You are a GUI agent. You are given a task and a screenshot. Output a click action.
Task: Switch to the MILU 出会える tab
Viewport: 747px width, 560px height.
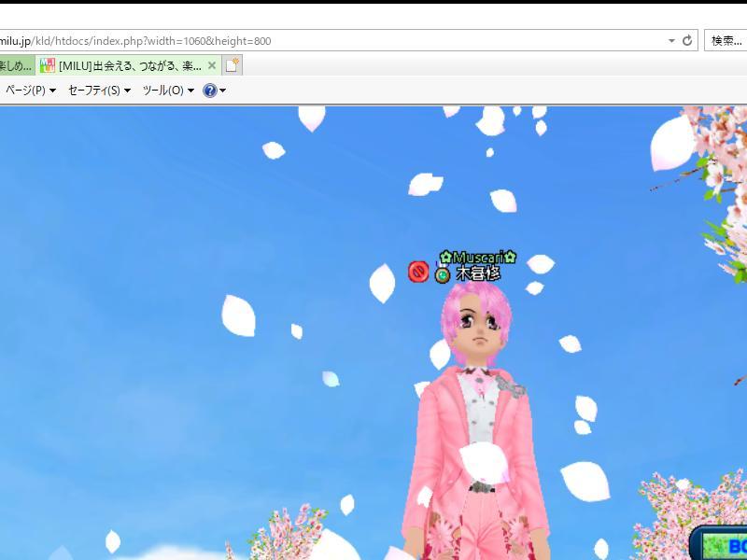click(x=129, y=65)
